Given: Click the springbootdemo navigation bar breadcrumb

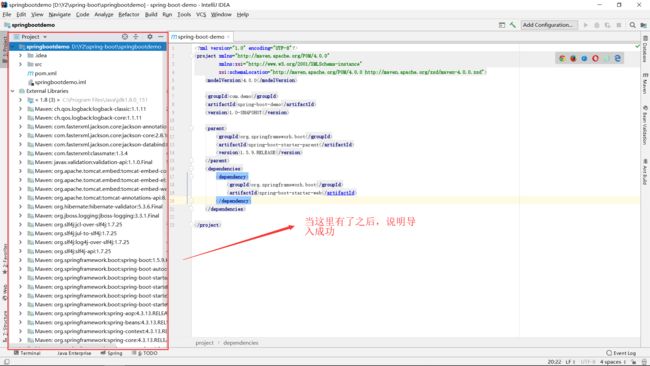Looking at the screenshot, I should (x=30, y=25).
